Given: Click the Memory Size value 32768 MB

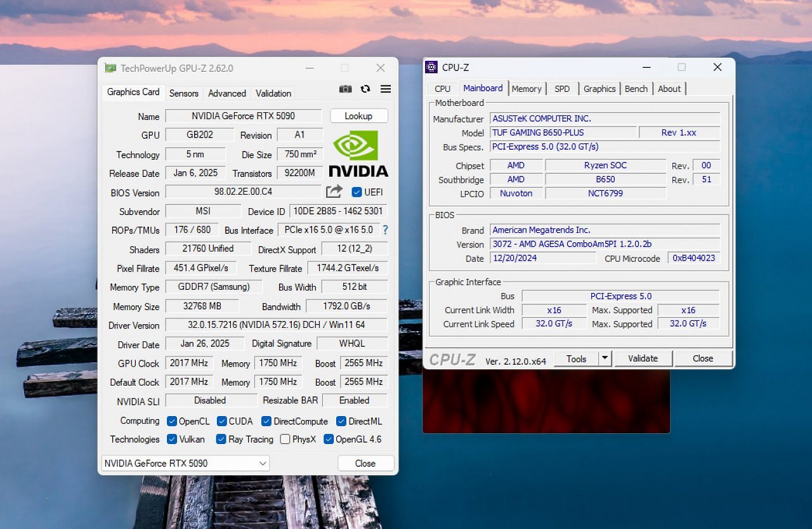Looking at the screenshot, I should pos(202,306).
